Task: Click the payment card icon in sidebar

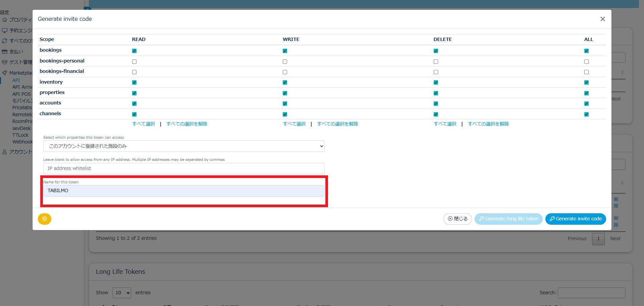Action: 5,52
